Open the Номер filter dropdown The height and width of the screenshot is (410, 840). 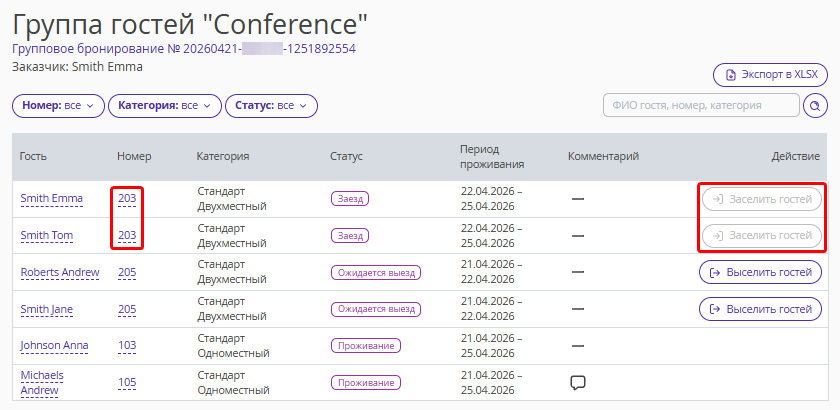58,106
